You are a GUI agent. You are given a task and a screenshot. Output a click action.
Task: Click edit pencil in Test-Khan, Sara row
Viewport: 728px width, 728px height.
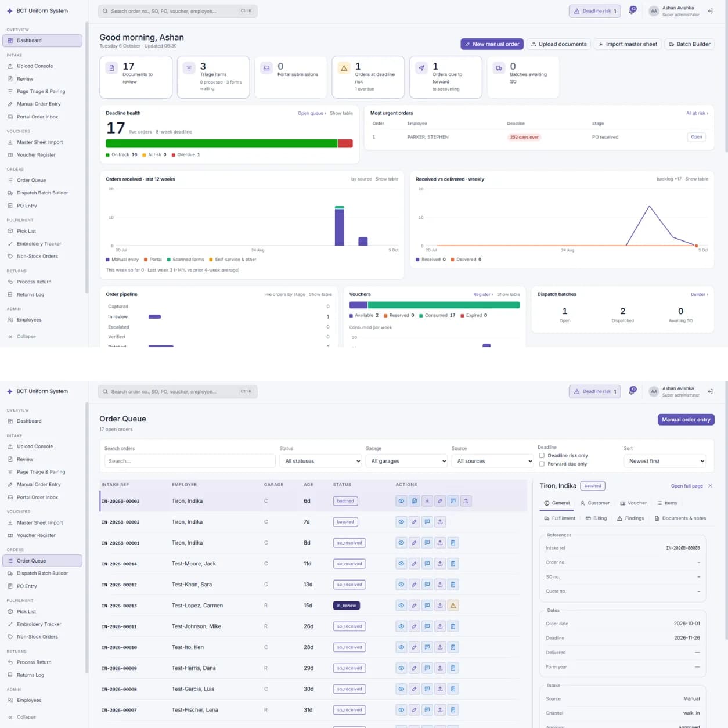coord(414,584)
